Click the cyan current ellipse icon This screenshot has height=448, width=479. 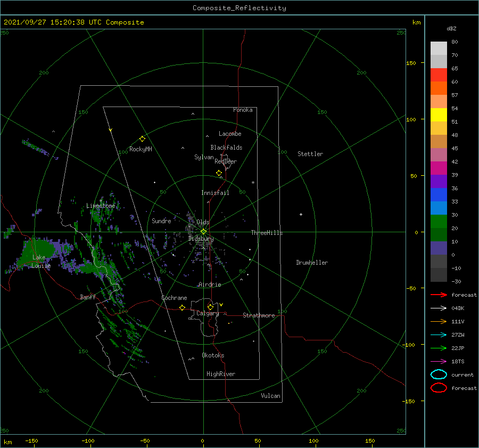pyautogui.click(x=439, y=374)
